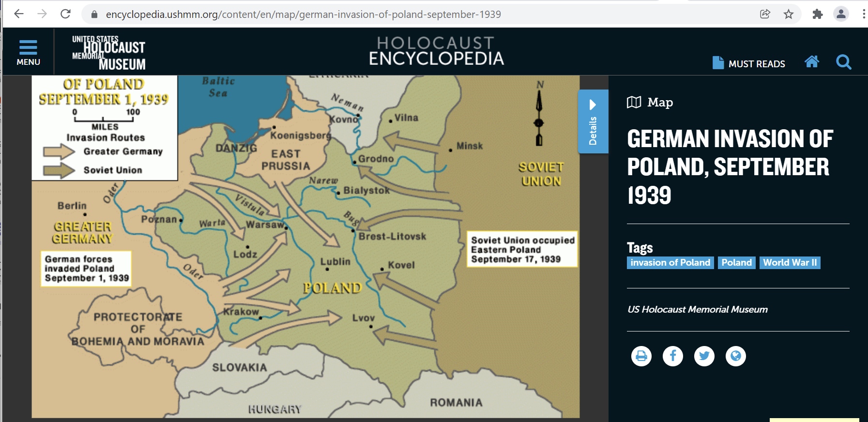The image size is (868, 422).
Task: Go back to the previous page
Action: pos(19,14)
